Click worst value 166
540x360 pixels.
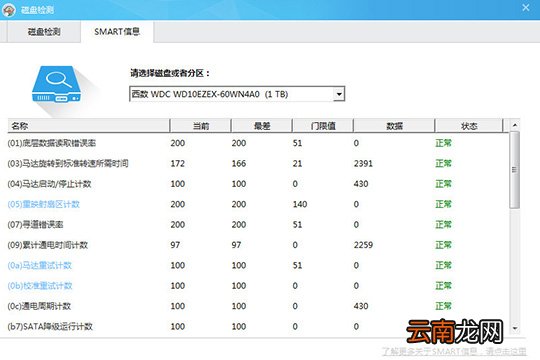[239, 163]
